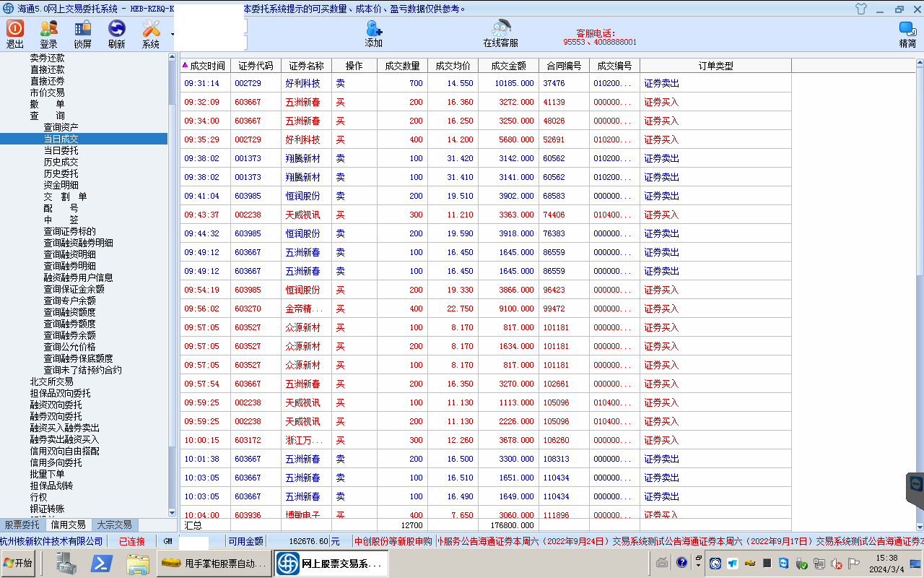Switch to the 大宗交易 tab
The height and width of the screenshot is (578, 924).
114,525
